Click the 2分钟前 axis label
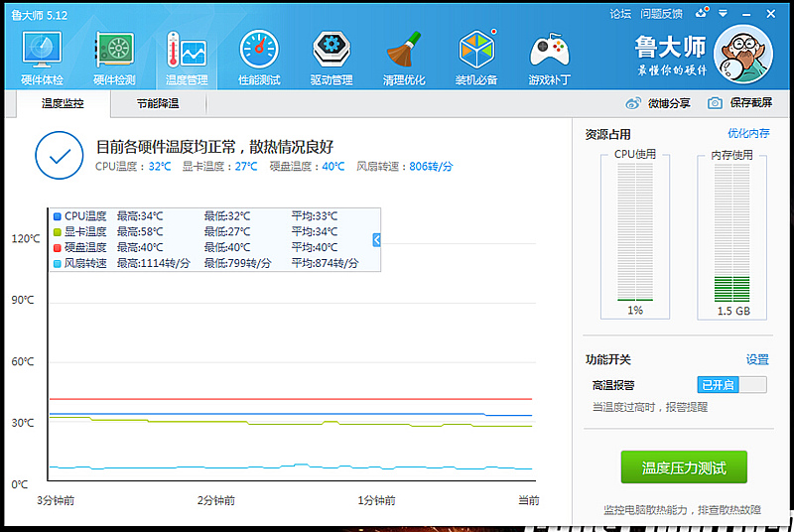This screenshot has width=794, height=532. [x=215, y=500]
